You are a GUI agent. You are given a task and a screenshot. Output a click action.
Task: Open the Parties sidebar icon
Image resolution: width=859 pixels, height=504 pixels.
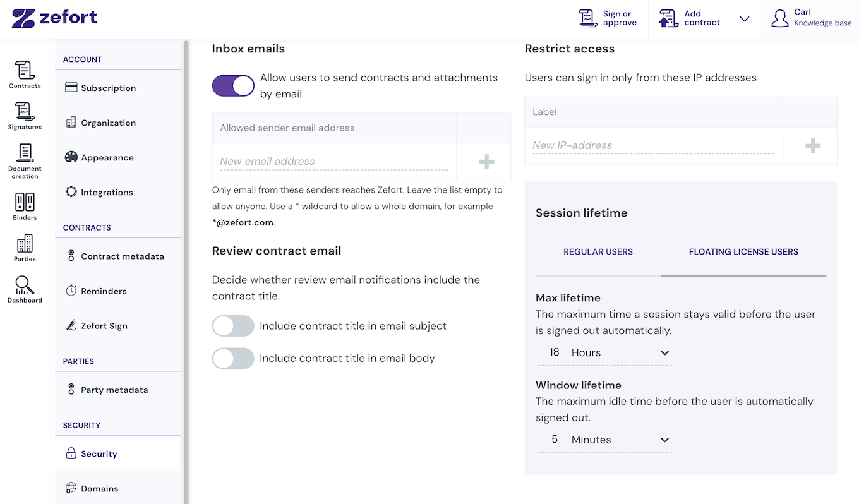[25, 248]
